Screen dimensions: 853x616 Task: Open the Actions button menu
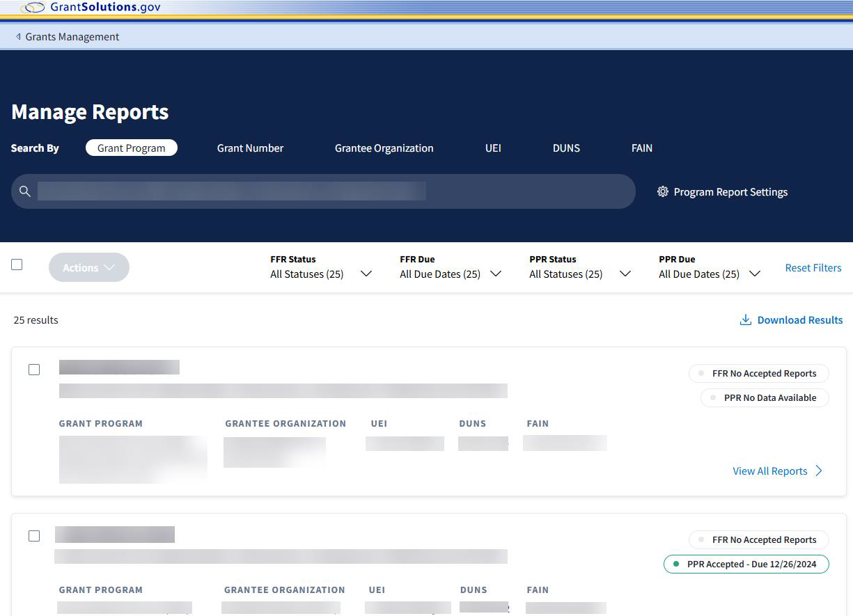tap(88, 267)
